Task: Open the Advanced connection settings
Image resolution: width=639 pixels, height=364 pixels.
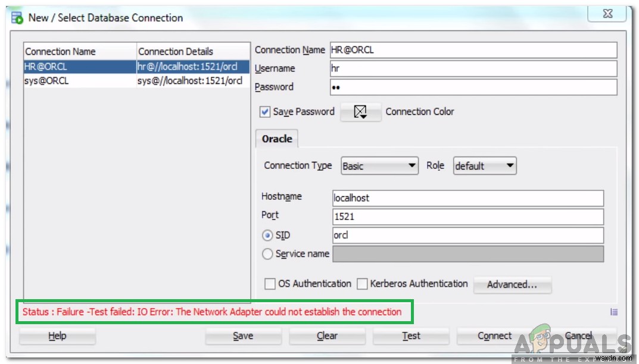Action: tap(512, 285)
